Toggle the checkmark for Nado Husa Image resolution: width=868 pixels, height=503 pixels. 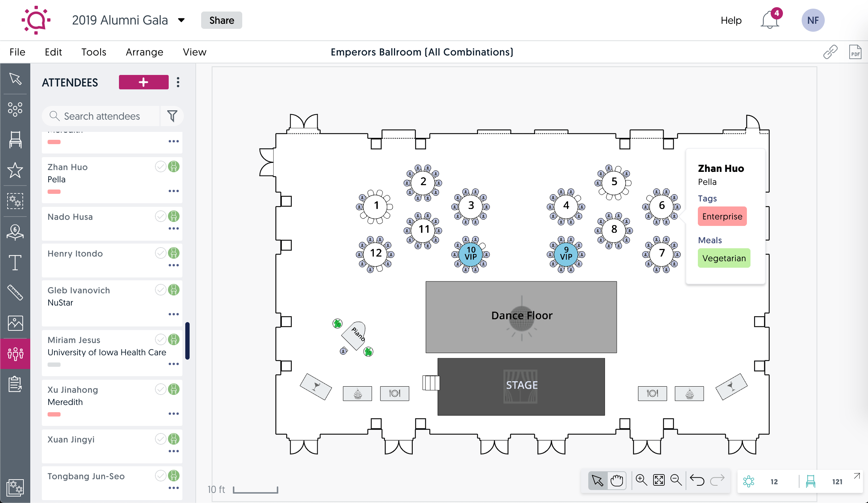tap(161, 216)
